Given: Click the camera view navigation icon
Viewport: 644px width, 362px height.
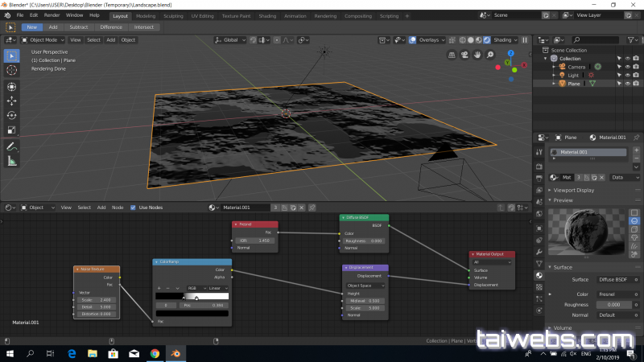Looking at the screenshot, I should (465, 55).
